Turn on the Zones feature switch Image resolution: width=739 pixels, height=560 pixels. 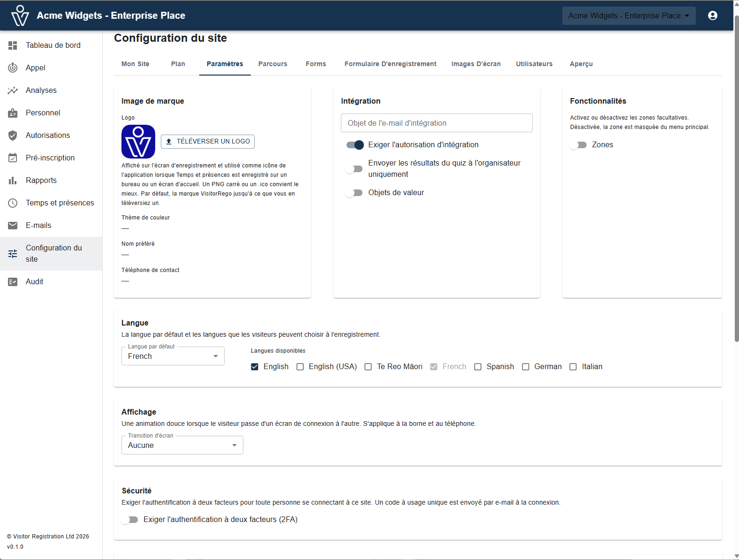tap(578, 145)
